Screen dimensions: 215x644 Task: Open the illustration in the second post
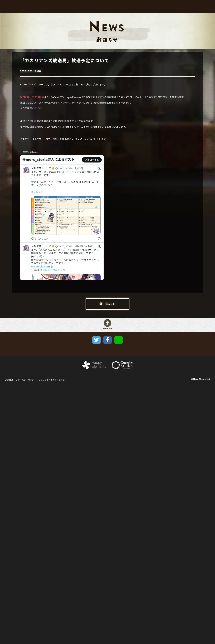[x=66, y=277]
